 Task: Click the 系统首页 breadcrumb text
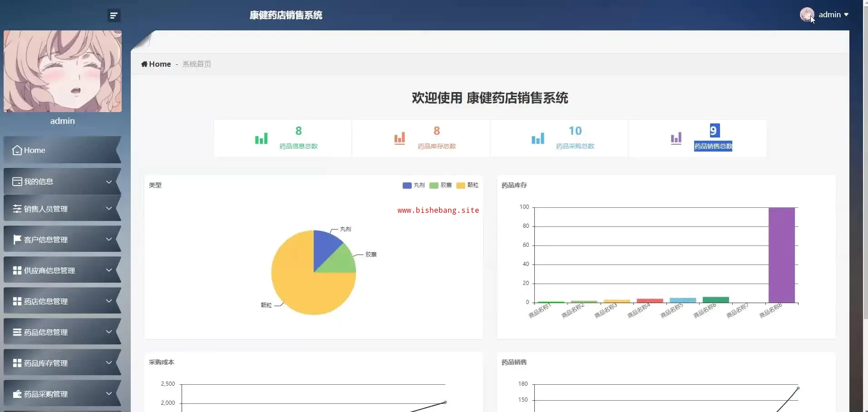[197, 64]
